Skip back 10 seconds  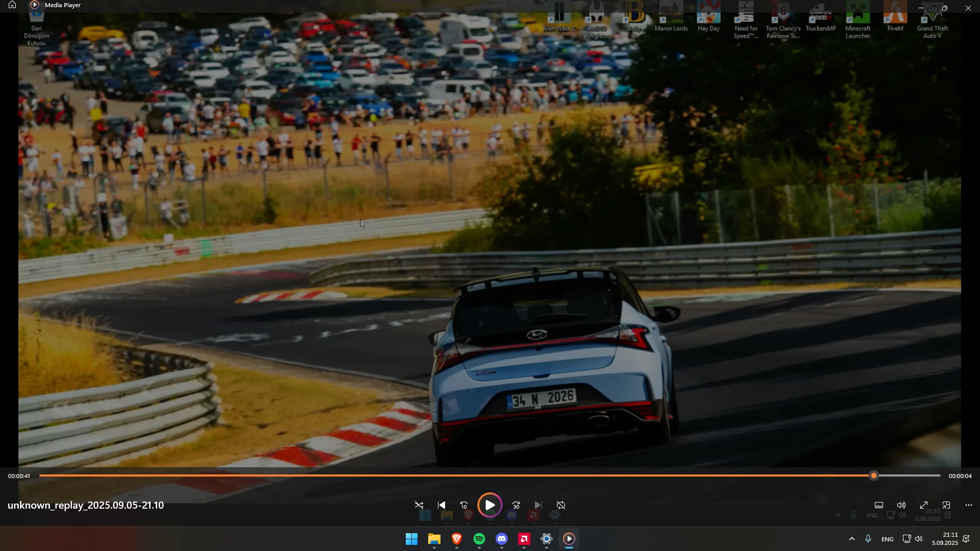(x=464, y=506)
